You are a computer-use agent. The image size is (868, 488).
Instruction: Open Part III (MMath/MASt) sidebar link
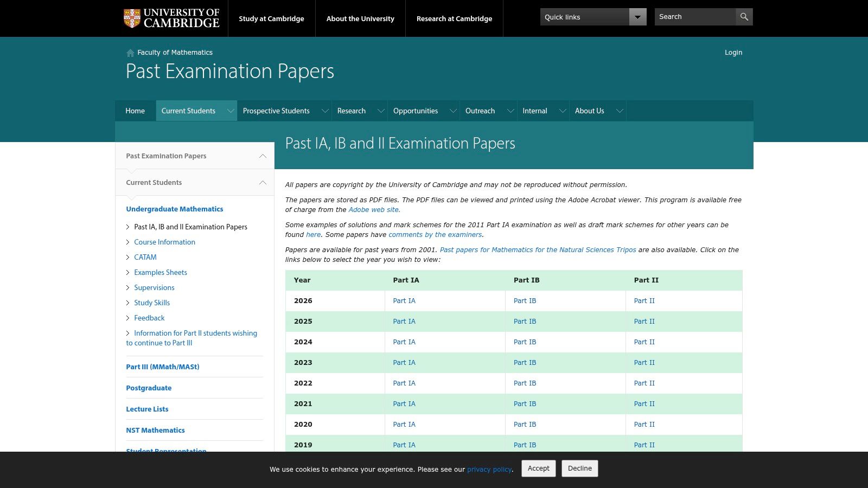pyautogui.click(x=163, y=367)
